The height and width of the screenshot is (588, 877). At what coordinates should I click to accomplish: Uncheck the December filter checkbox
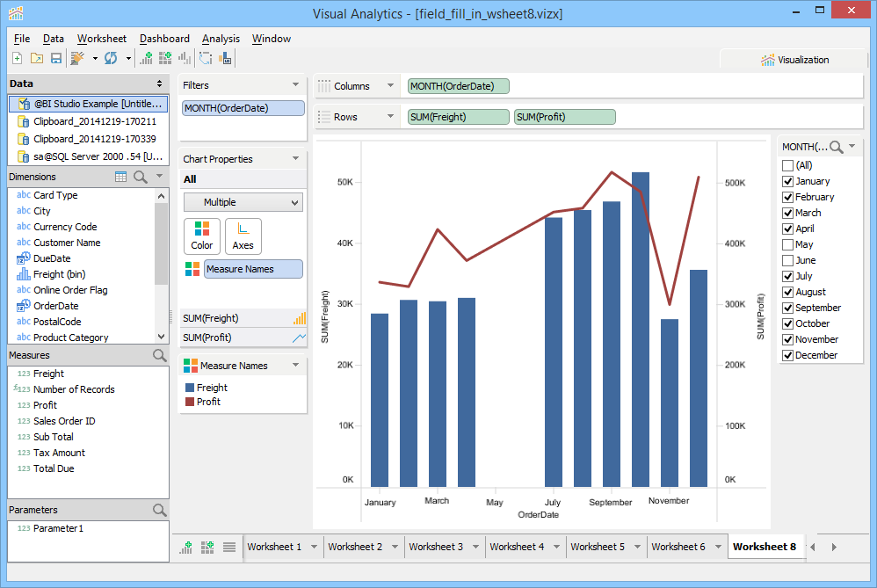(x=787, y=355)
